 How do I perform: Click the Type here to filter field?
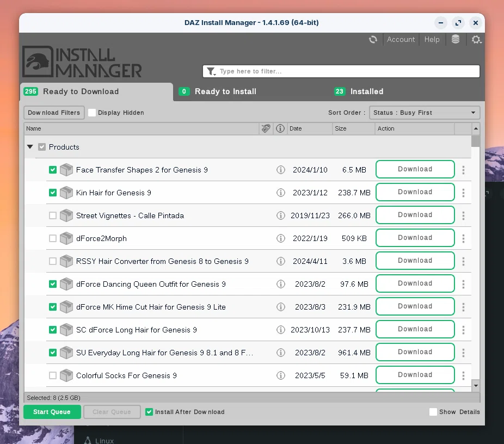click(x=341, y=71)
